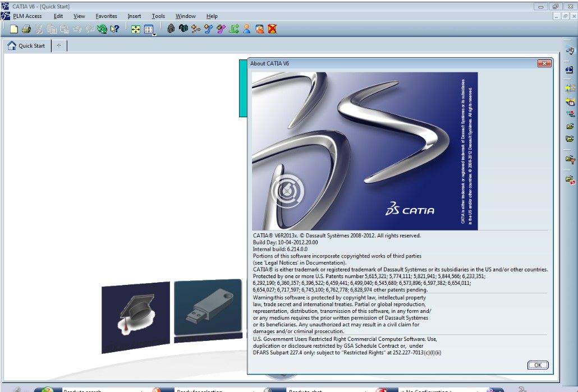Click the yellow arrow tree icon in right toolbar
The height and width of the screenshot is (392, 578).
click(570, 88)
